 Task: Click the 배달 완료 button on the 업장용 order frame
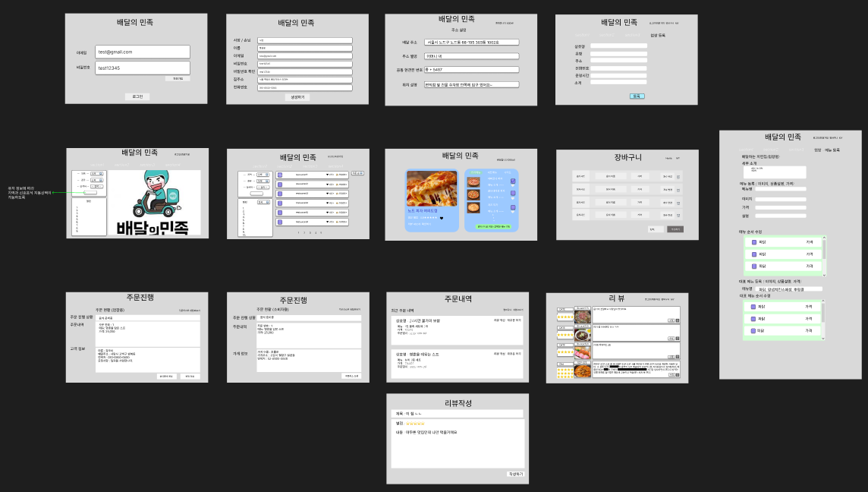pos(190,376)
